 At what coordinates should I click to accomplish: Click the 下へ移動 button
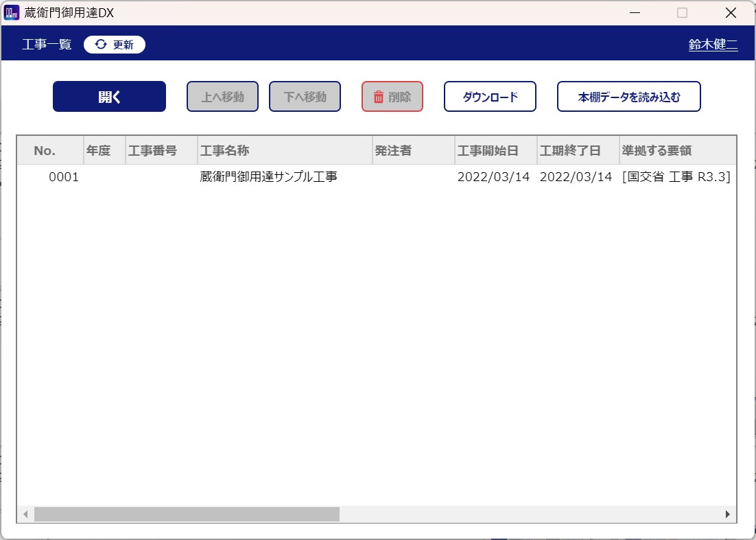click(305, 97)
